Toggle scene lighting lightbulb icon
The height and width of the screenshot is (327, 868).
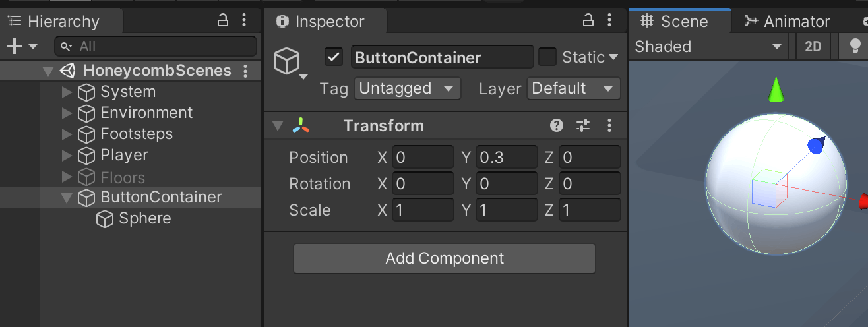(855, 46)
